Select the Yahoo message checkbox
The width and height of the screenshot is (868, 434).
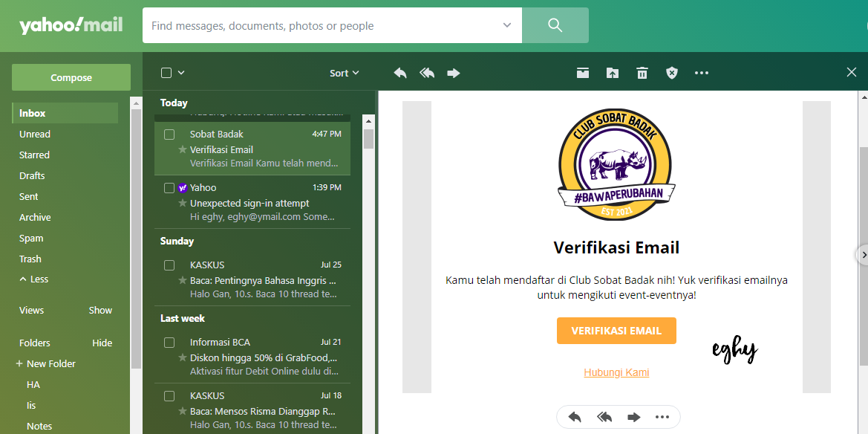(169, 188)
